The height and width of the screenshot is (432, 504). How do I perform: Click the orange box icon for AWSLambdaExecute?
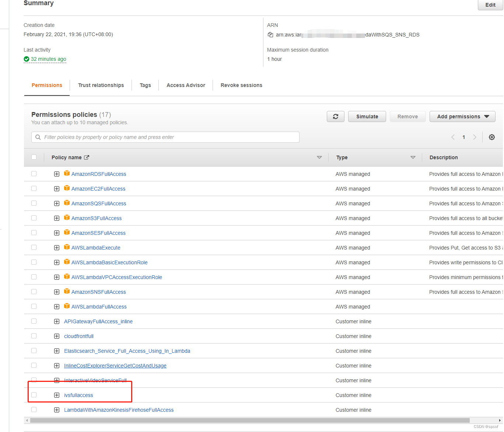pos(67,247)
